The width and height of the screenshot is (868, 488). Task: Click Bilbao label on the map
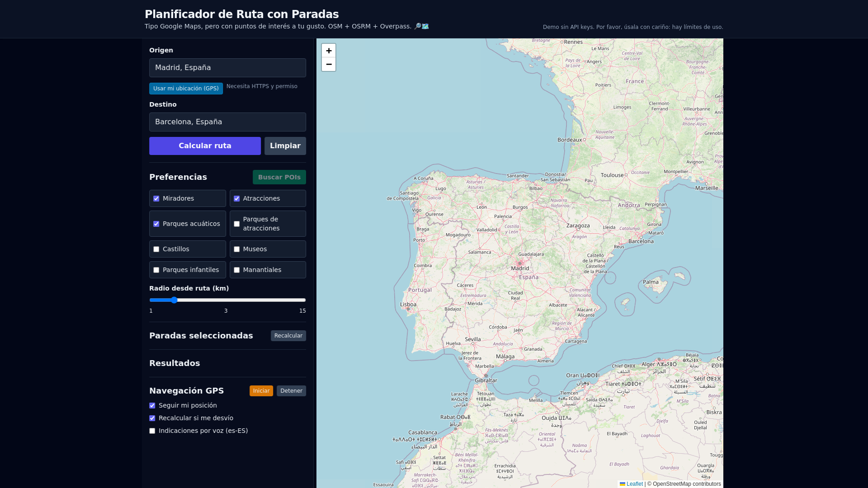pyautogui.click(x=536, y=188)
